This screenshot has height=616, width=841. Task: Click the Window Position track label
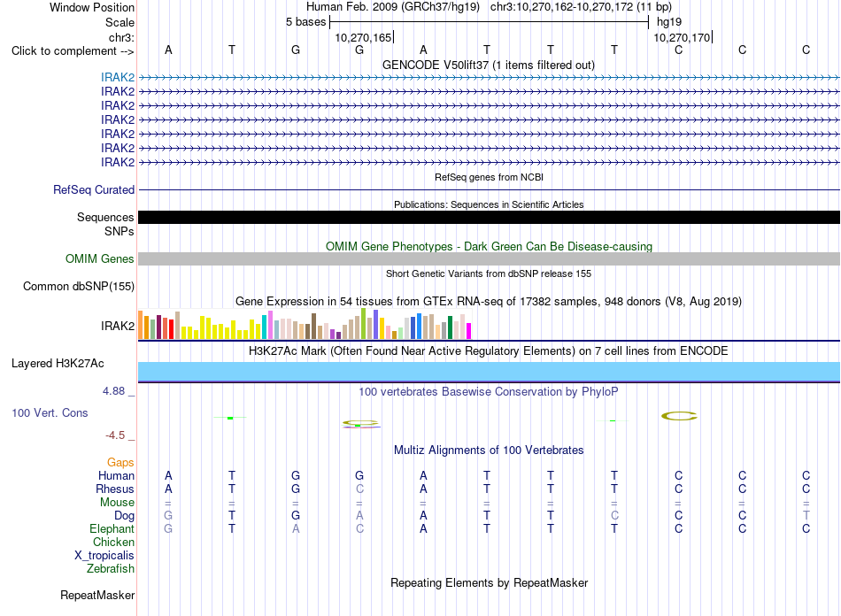coord(92,7)
